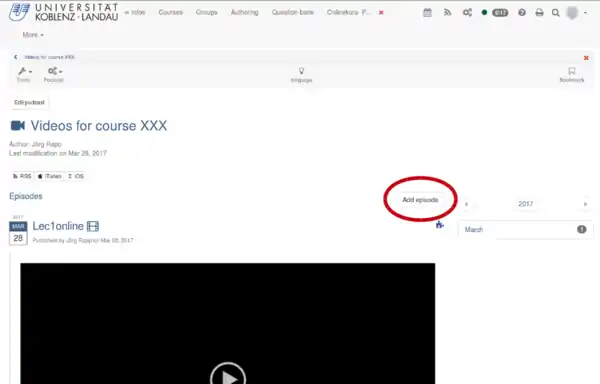Click the Edit podcast button
The width and height of the screenshot is (600, 384).
point(29,102)
